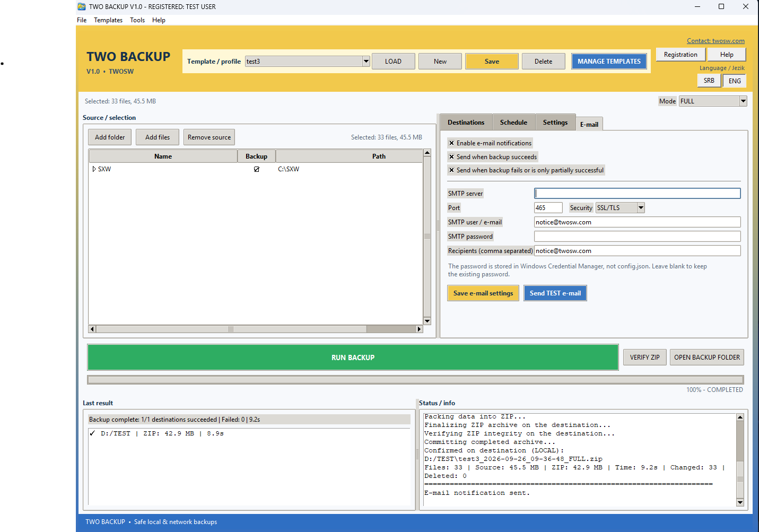Click Send TEST e-mail button
Screen dimensions: 759x532
(x=555, y=293)
